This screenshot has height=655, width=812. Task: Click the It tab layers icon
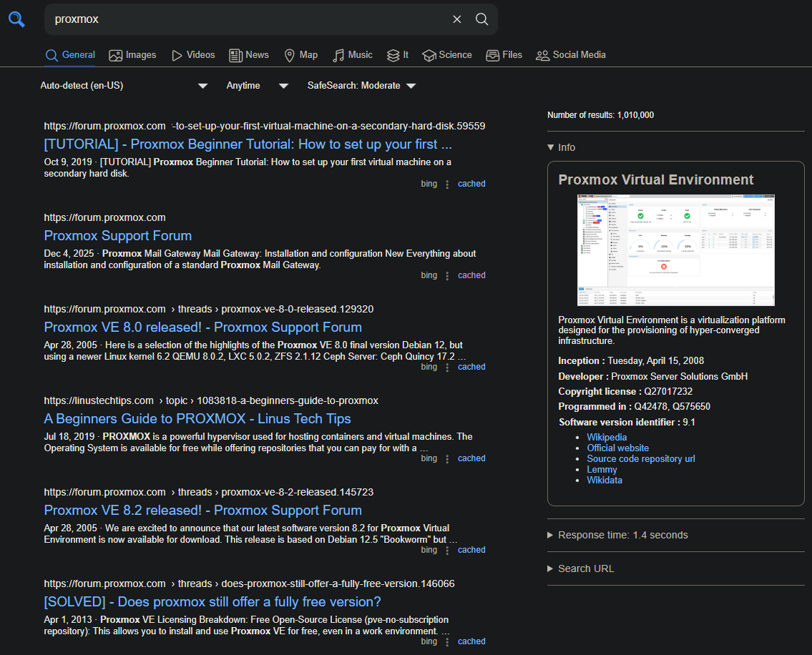pyautogui.click(x=393, y=55)
